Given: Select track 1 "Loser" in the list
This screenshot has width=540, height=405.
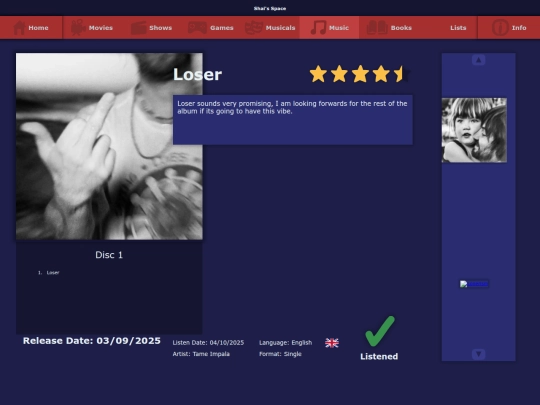Looking at the screenshot, I should pos(53,272).
